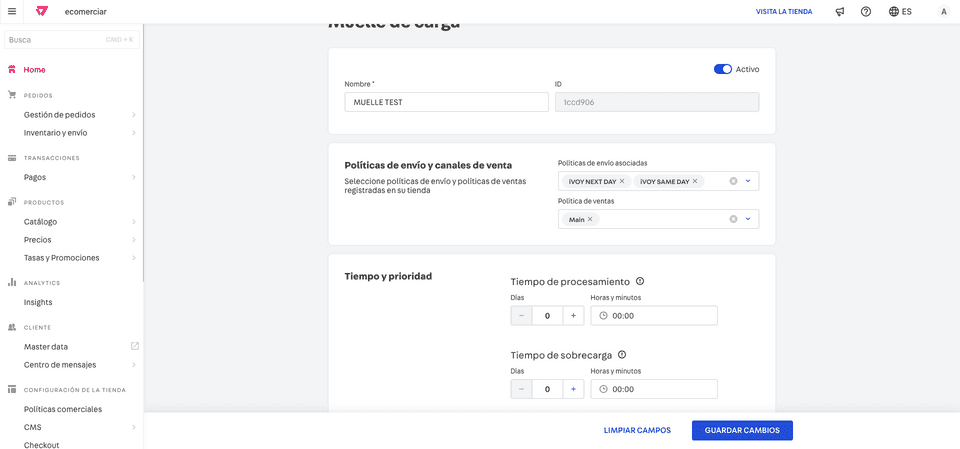Viewport: 960px width, 449px height.
Task: Toggle the Activo switch off
Action: [x=722, y=69]
